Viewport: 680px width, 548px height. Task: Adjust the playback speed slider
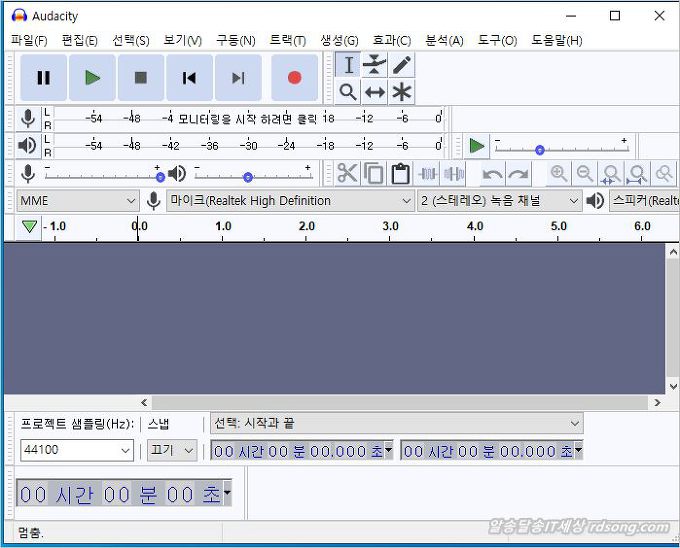[562, 147]
